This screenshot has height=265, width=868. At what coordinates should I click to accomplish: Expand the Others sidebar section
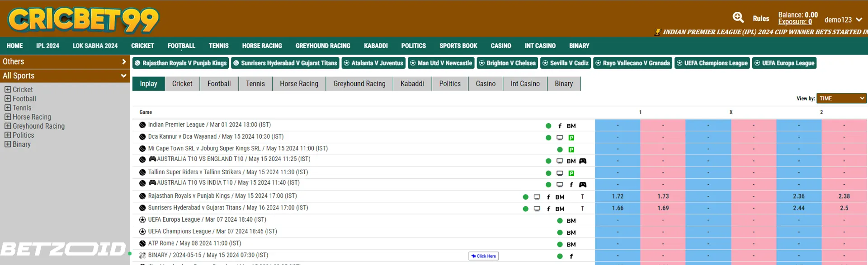tap(123, 61)
